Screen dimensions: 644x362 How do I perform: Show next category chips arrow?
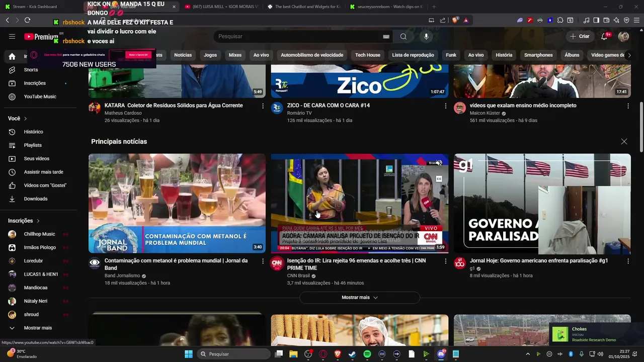click(629, 55)
